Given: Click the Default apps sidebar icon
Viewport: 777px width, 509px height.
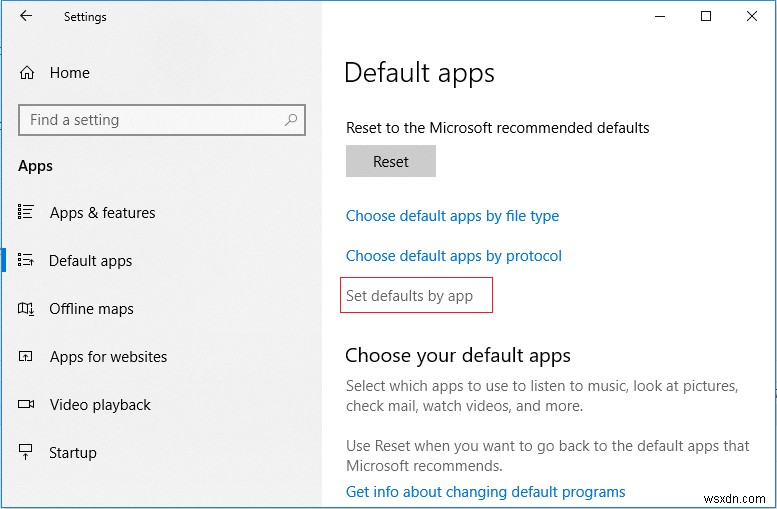Looking at the screenshot, I should click(x=26, y=260).
